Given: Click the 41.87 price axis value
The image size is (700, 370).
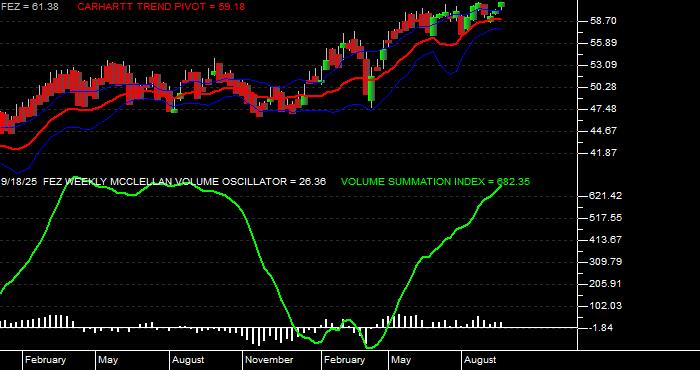Looking at the screenshot, I should point(603,153).
